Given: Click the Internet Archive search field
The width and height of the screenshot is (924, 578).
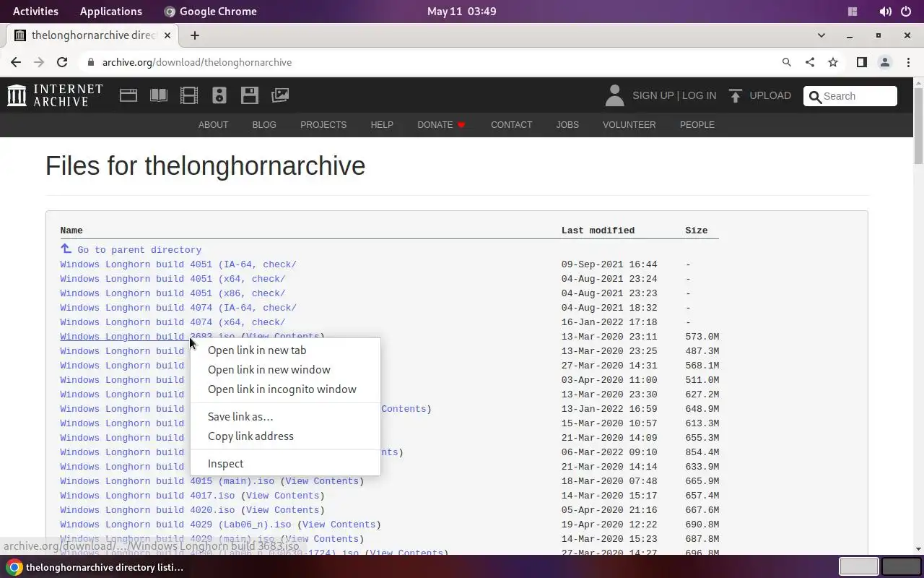Looking at the screenshot, I should (850, 96).
